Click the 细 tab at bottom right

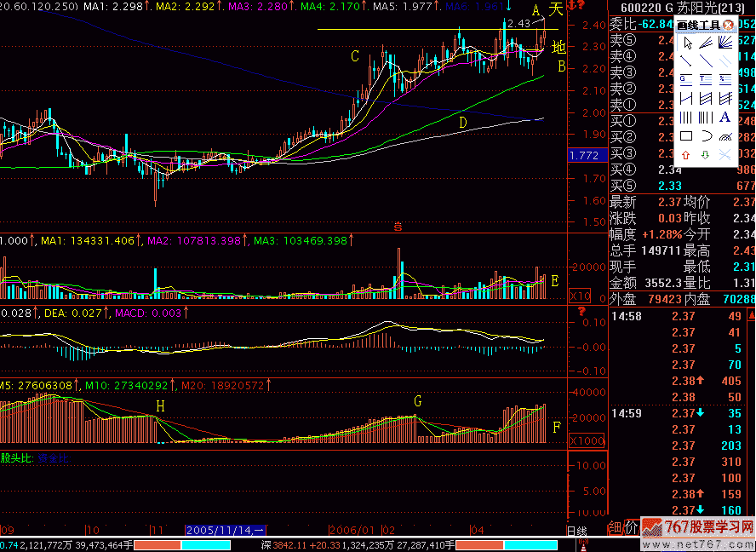pyautogui.click(x=615, y=527)
